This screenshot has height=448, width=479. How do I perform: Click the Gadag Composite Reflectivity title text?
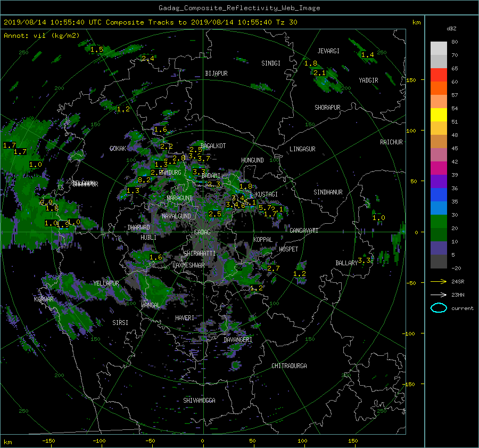[x=239, y=8]
